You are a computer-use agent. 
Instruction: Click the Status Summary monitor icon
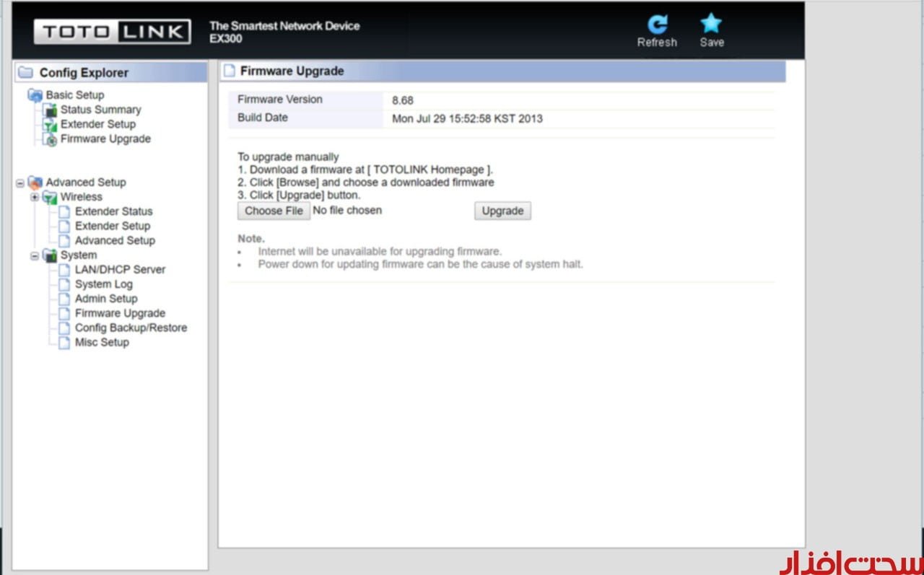tap(50, 110)
